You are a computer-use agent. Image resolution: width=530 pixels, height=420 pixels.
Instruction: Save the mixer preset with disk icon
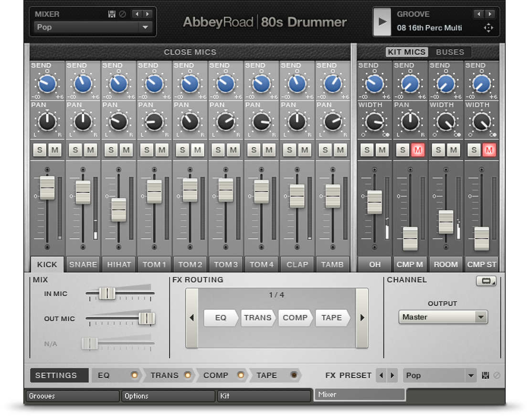point(112,14)
